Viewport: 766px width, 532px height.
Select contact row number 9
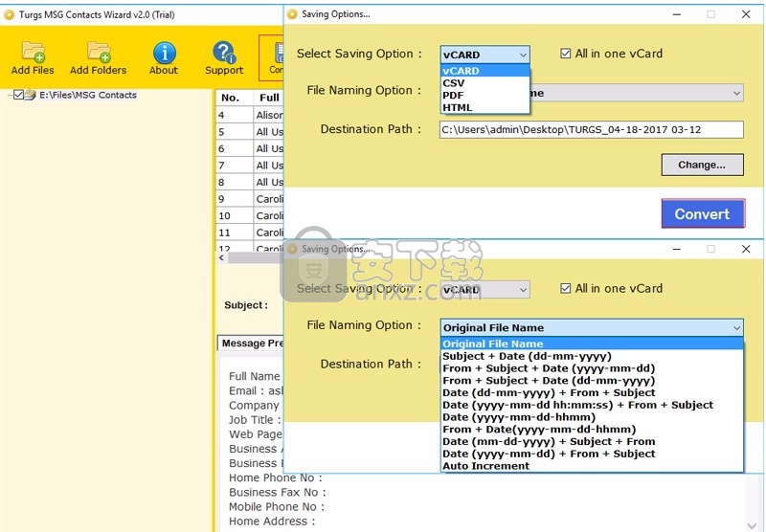[x=250, y=199]
